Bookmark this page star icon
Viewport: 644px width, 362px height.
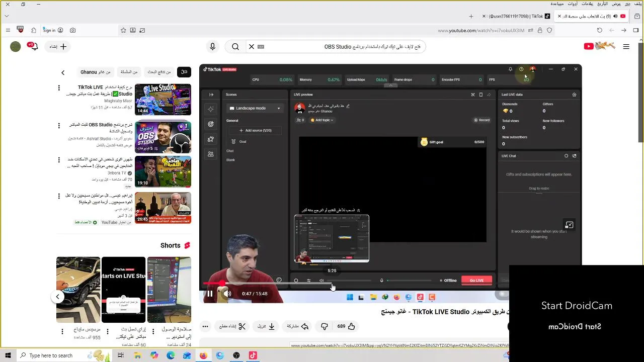pyautogui.click(x=123, y=30)
